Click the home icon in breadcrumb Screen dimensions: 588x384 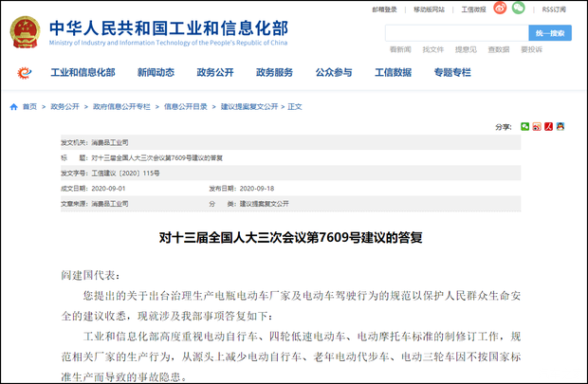click(14, 107)
